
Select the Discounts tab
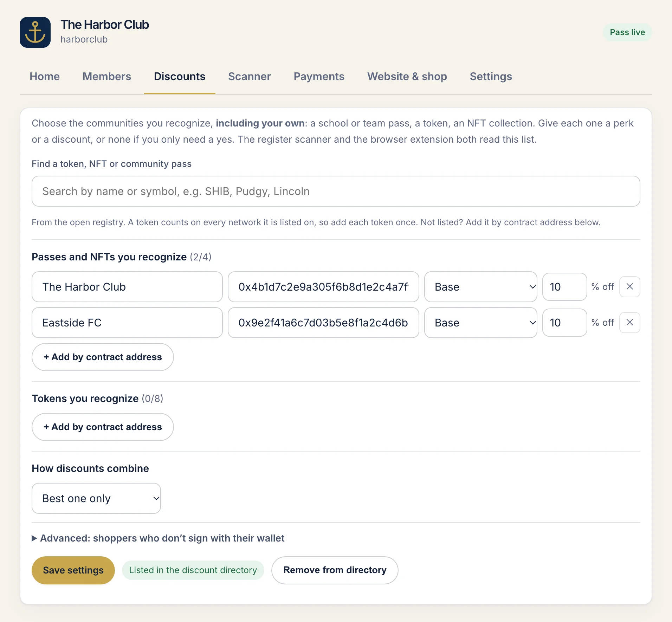click(x=180, y=77)
